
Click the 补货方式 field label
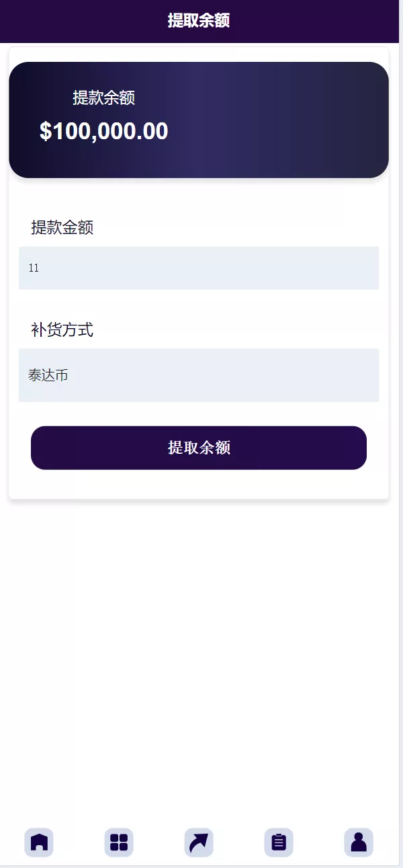click(x=62, y=330)
